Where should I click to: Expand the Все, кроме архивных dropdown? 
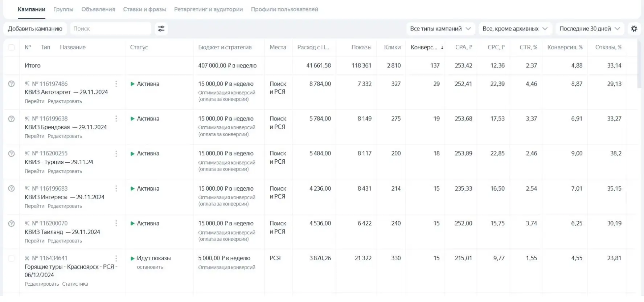coord(515,29)
